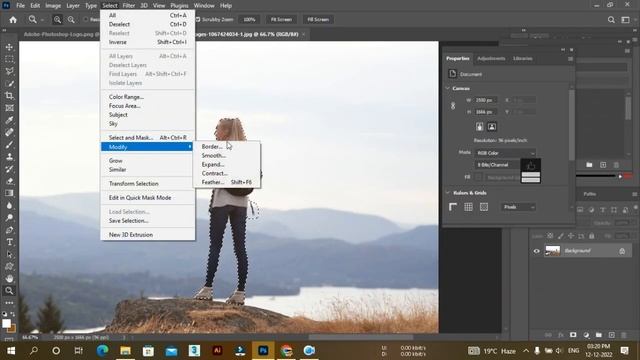
Task: Select the Move tool
Action: click(x=9, y=47)
